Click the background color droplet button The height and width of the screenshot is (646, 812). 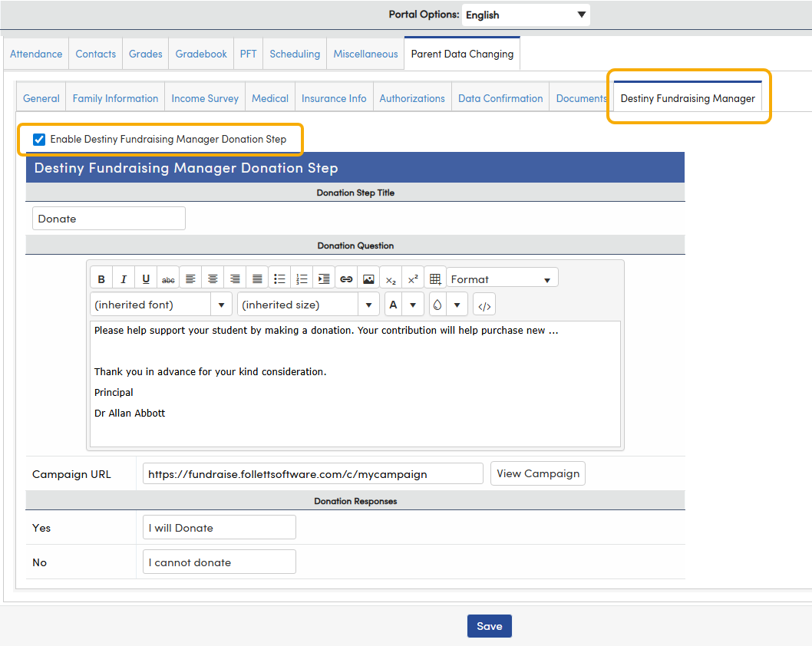(437, 305)
